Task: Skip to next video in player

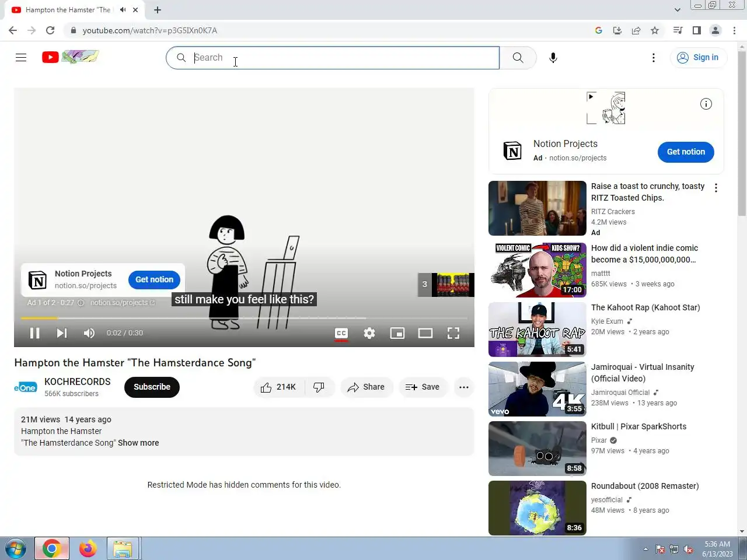Action: coord(62,333)
